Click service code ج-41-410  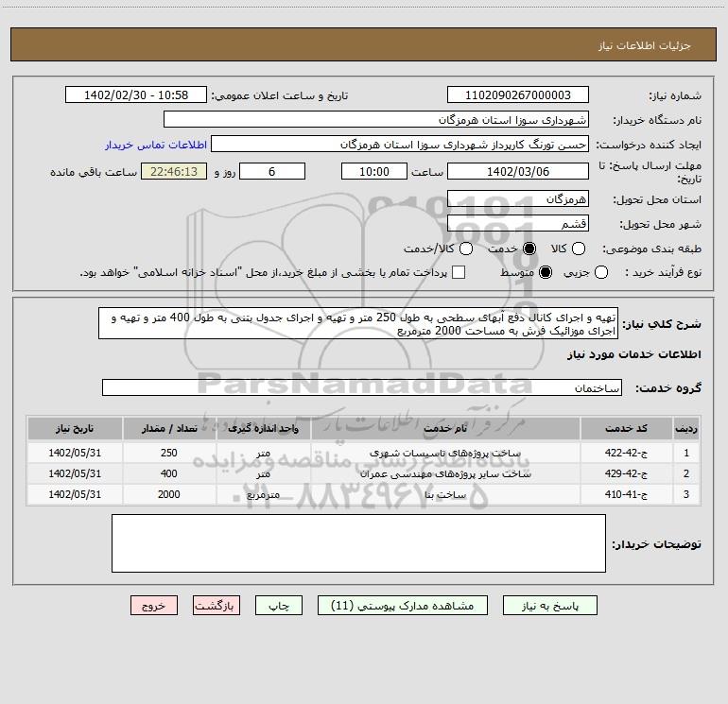click(x=626, y=495)
